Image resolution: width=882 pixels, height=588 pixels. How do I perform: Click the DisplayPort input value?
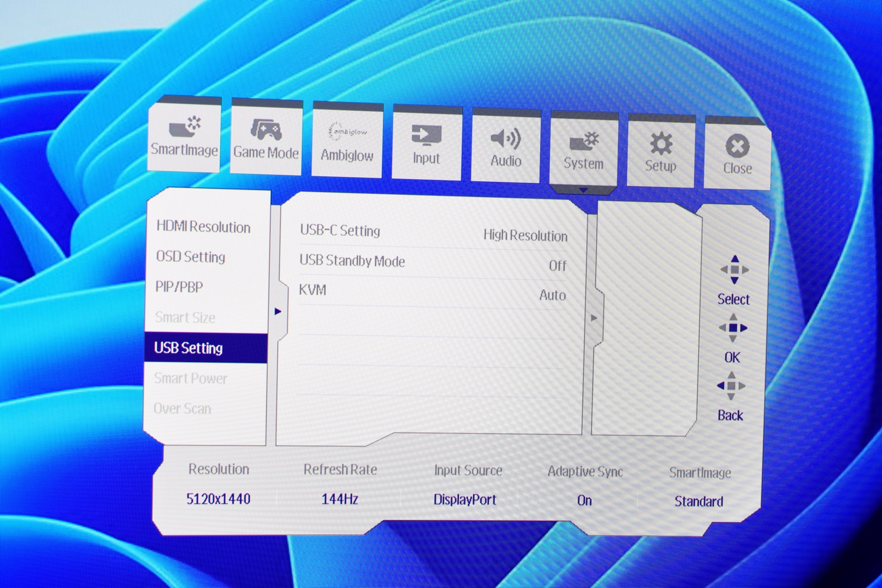pos(465,499)
